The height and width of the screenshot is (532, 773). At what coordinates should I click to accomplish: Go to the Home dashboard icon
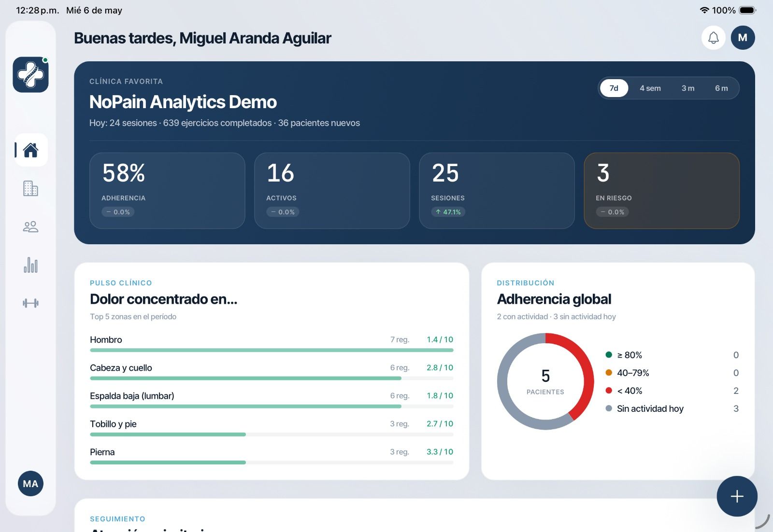click(x=30, y=150)
